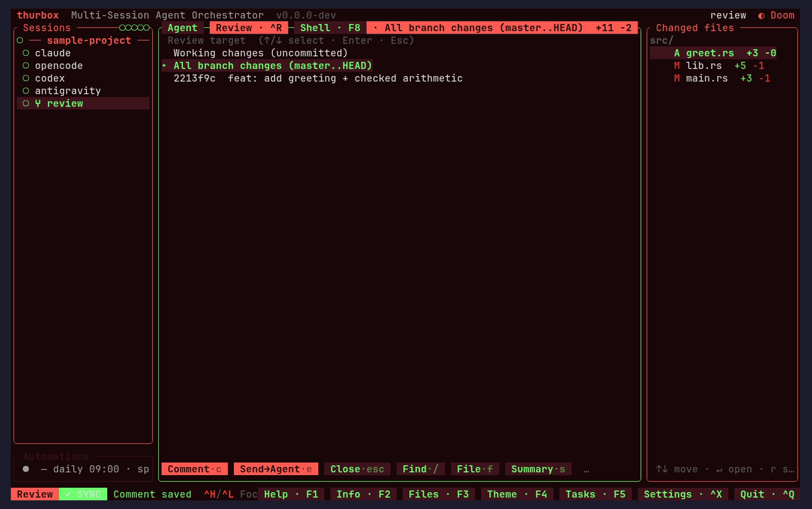Click the M status marker for main.rs
Image resolution: width=812 pixels, height=509 pixels.
[677, 78]
